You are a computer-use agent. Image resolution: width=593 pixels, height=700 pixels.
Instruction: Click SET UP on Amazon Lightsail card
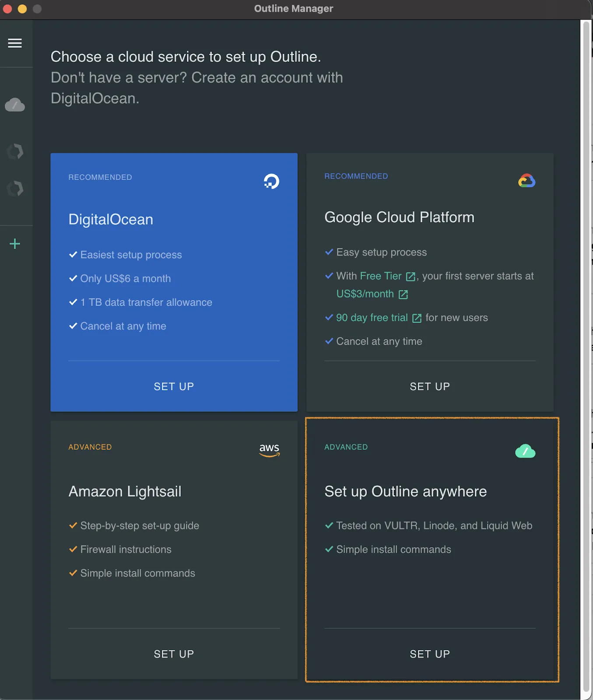174,654
